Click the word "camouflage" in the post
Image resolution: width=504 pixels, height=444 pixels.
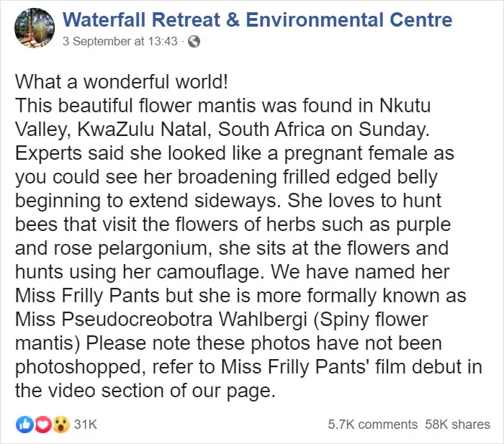[209, 272]
